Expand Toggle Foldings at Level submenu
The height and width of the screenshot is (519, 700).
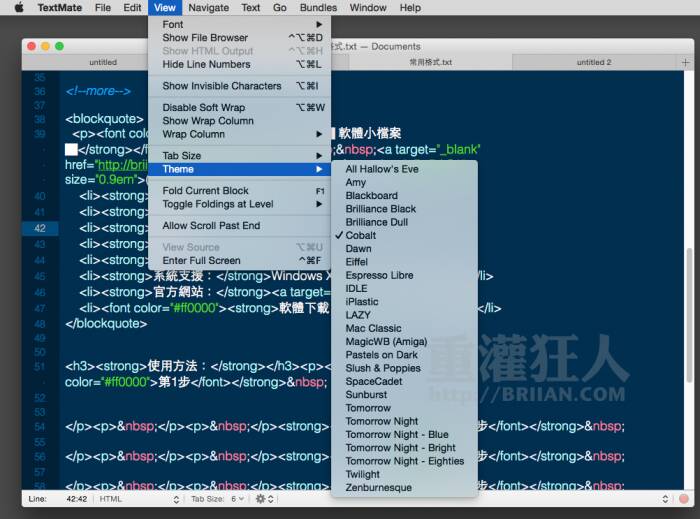coord(241,204)
